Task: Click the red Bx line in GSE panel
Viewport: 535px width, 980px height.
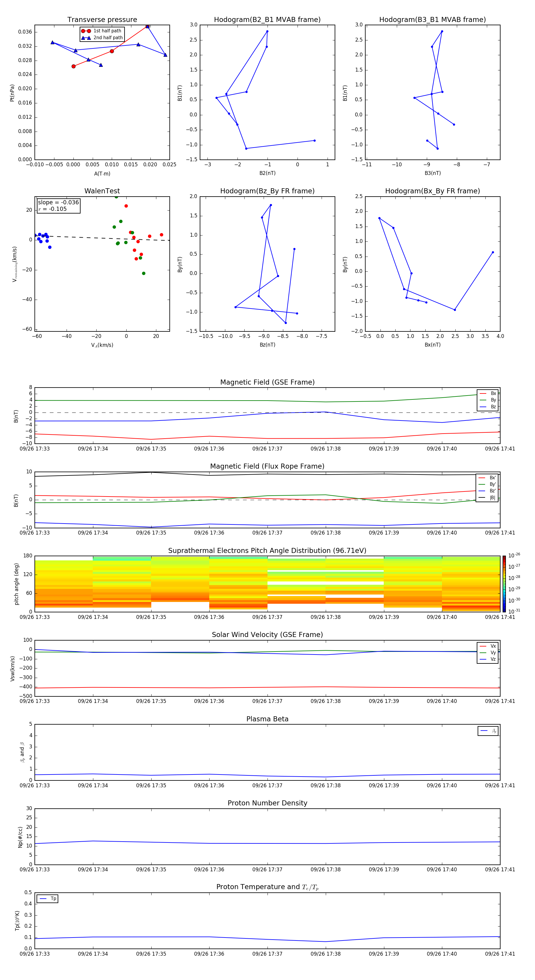Action: [267, 439]
